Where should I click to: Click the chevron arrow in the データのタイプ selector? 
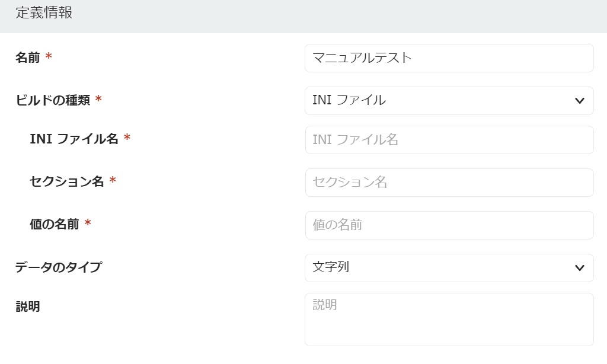click(580, 268)
